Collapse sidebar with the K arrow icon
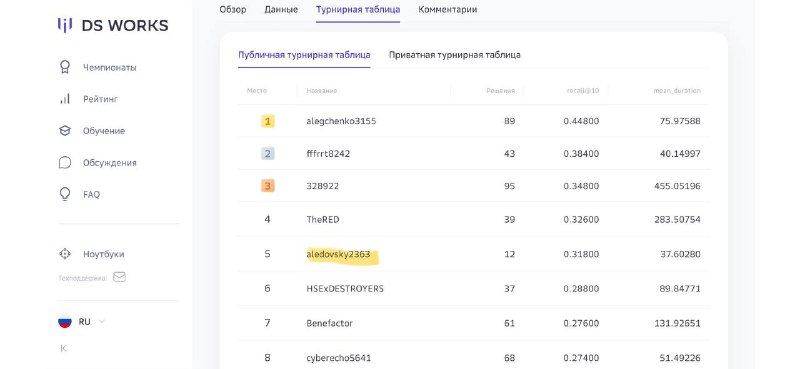Image resolution: width=800 pixels, height=369 pixels. coord(64,349)
